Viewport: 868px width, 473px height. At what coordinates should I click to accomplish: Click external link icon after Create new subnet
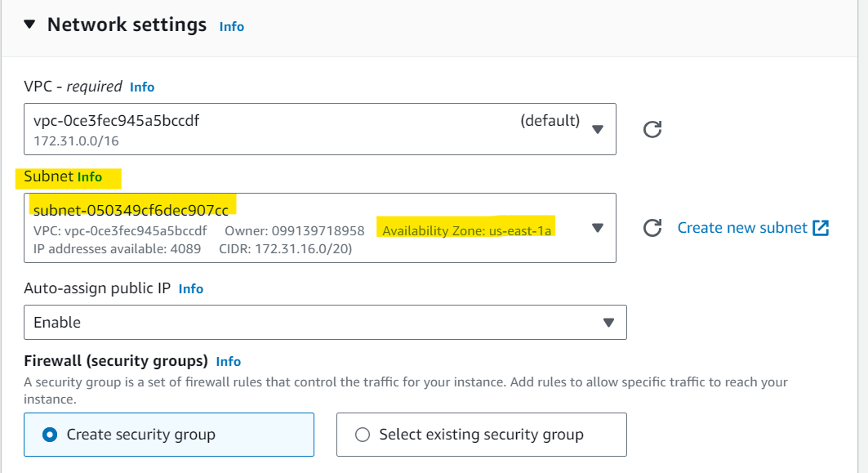[821, 228]
